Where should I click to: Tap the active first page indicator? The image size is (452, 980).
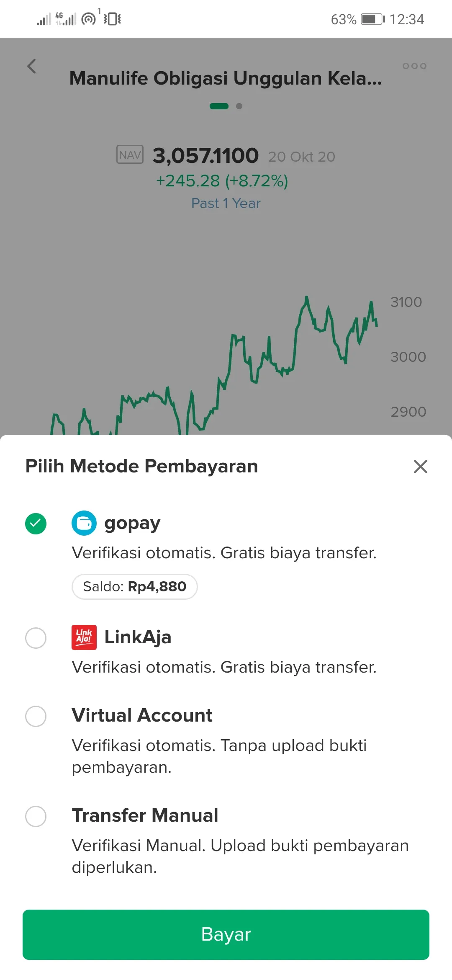click(219, 106)
